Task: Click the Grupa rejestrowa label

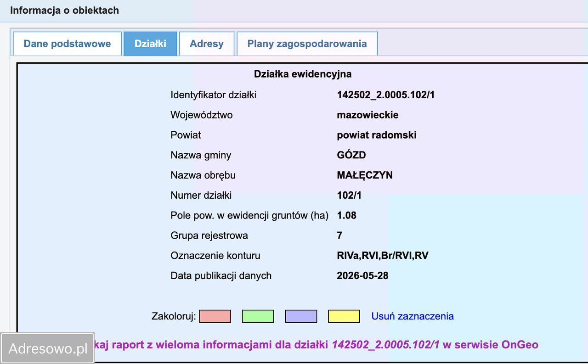Action: point(209,235)
